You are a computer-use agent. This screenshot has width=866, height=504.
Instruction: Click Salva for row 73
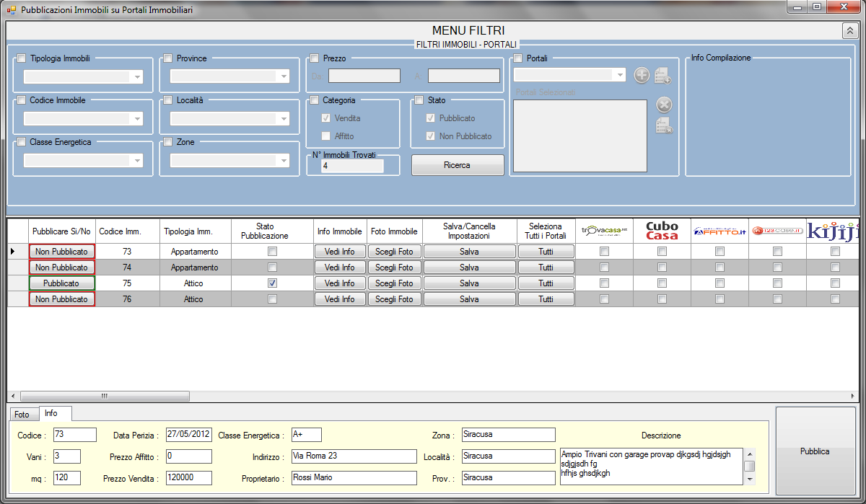(x=469, y=252)
